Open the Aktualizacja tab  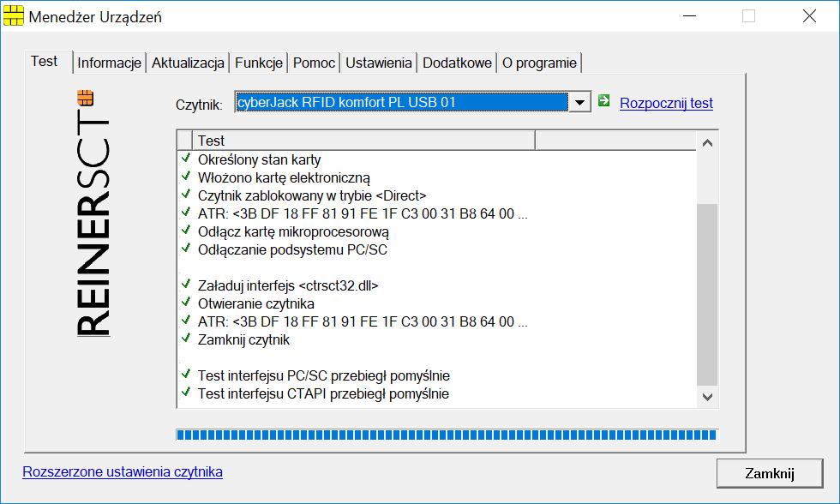point(188,63)
